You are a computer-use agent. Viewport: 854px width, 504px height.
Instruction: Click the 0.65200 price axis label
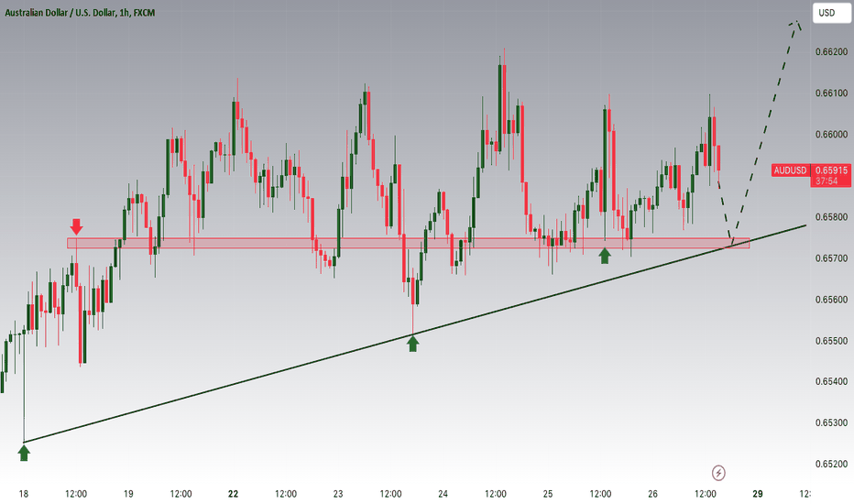831,465
